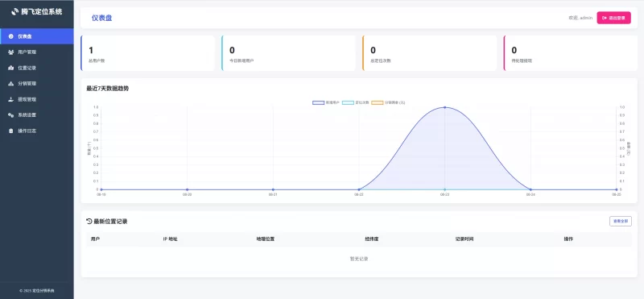Click the 今日新增用户 stat card
The width and height of the screenshot is (644, 299).
click(289, 53)
